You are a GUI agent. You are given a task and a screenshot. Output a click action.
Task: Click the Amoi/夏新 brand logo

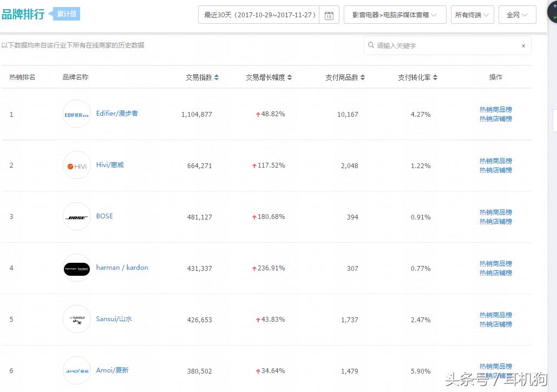point(76,370)
